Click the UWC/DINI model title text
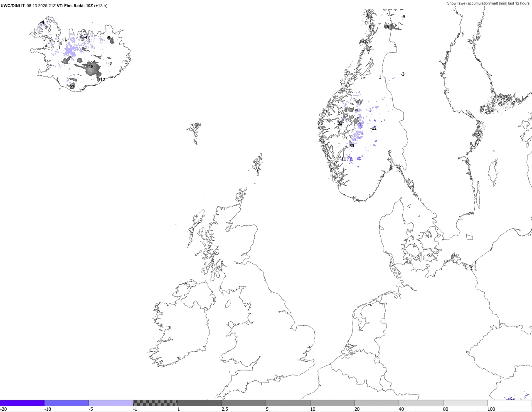This screenshot has width=532, height=412. tap(10, 6)
